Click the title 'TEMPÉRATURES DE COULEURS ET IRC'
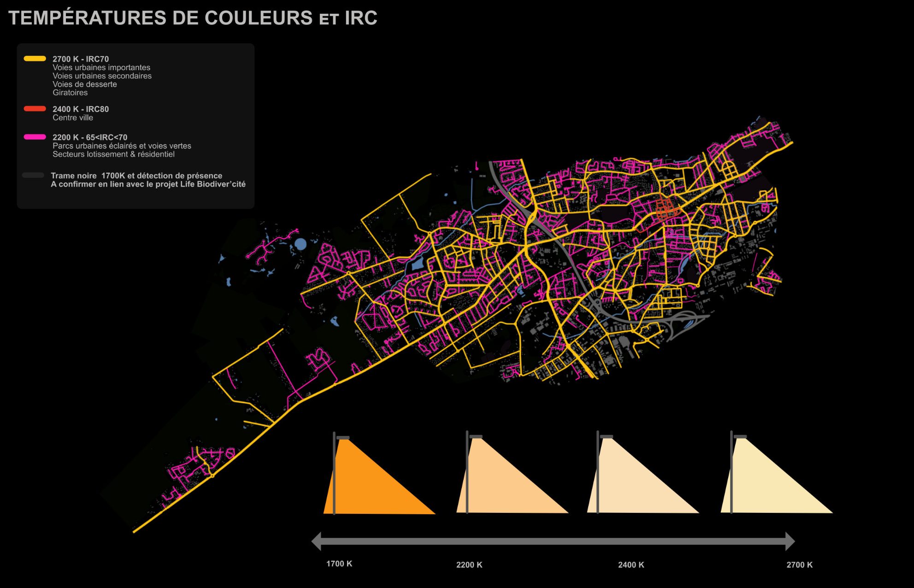The width and height of the screenshot is (914, 588). point(194,18)
